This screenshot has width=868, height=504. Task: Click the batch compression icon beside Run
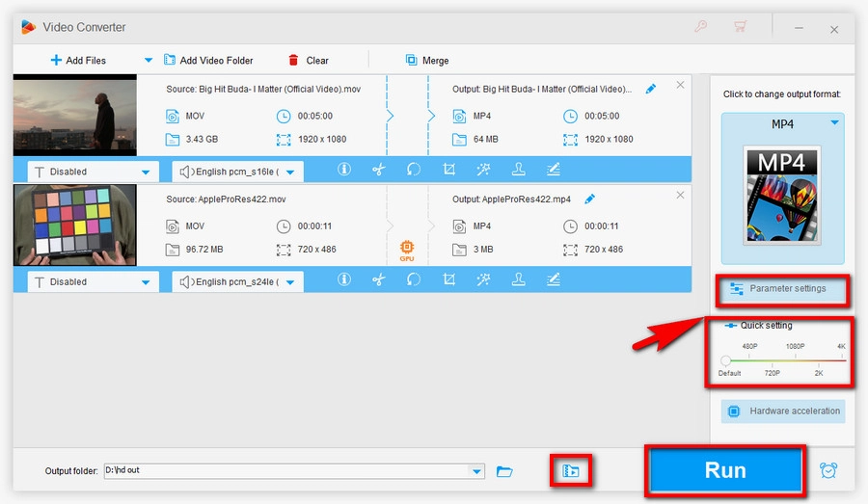[x=571, y=471]
